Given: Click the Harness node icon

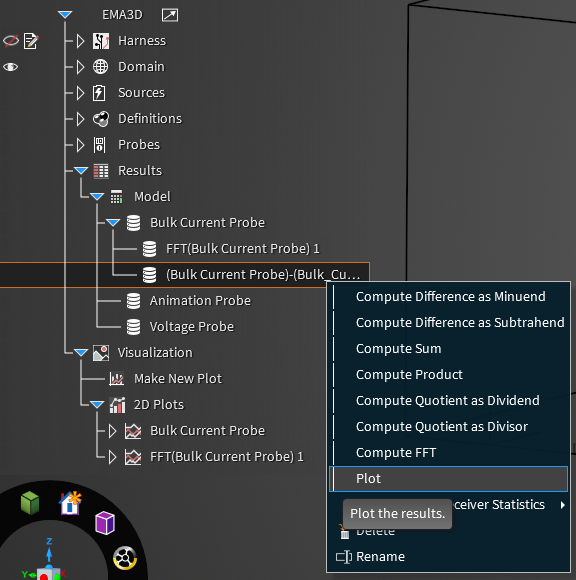Looking at the screenshot, I should point(101,41).
